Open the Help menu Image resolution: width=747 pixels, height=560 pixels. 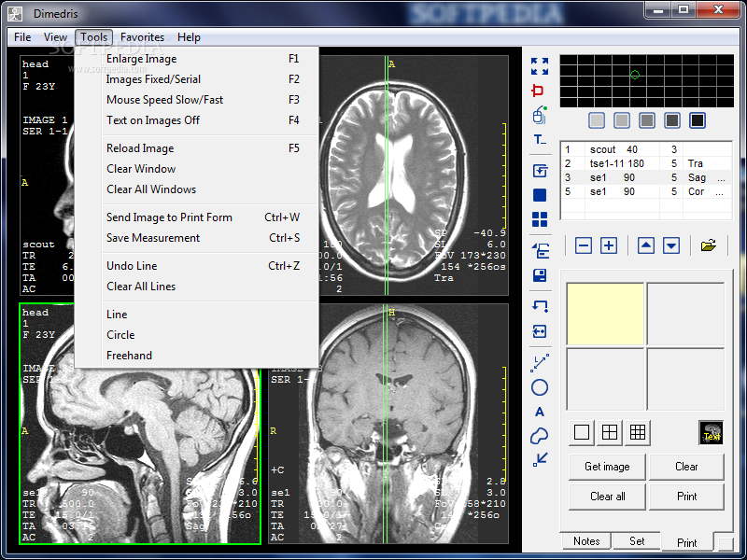coord(189,37)
